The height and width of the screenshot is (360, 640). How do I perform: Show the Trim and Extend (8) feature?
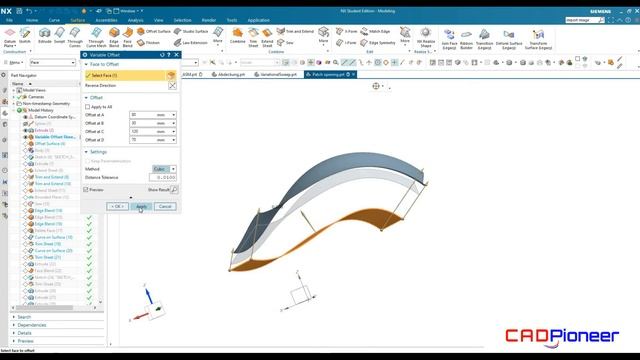coord(25,177)
